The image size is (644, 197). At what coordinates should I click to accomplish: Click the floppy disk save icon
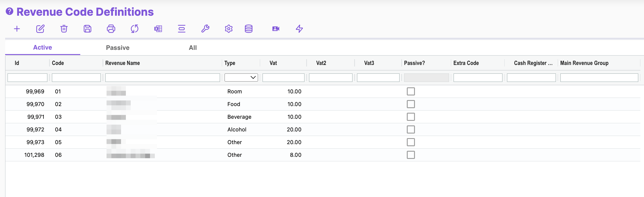point(88,29)
